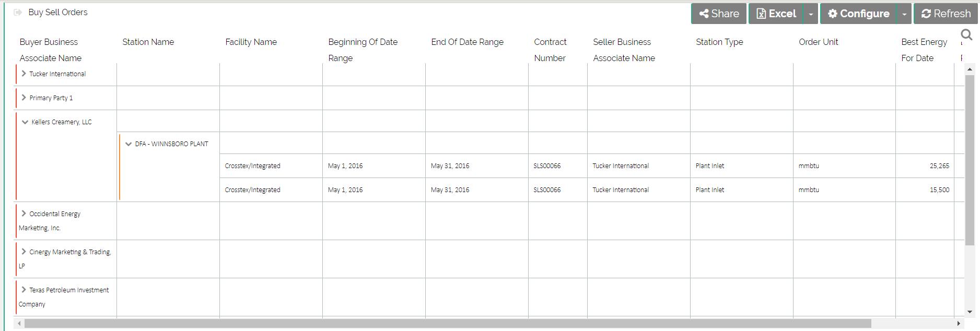Expand Occidental Energy Marketing, Inc. row

coord(24,214)
